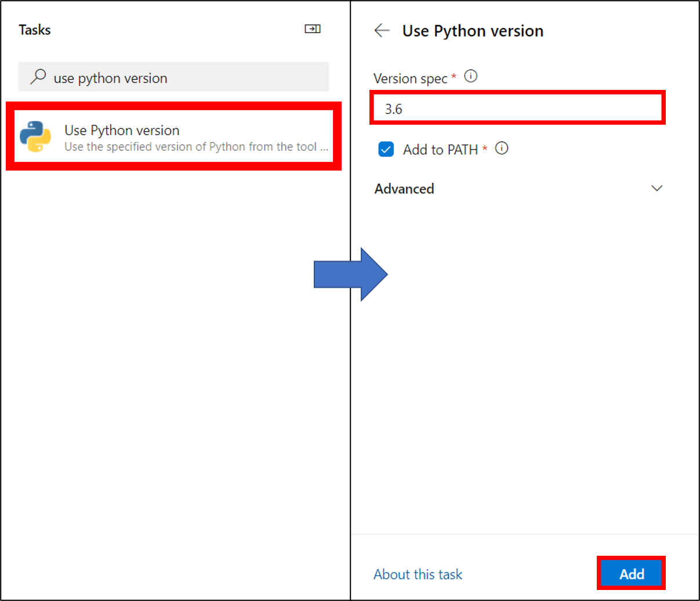Click the magnifier icon in search box

[38, 77]
